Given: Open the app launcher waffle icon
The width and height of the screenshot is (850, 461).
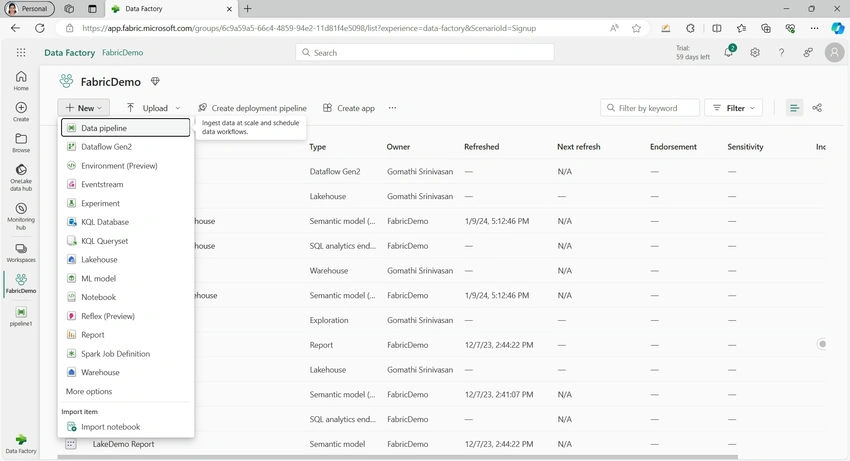Looking at the screenshot, I should click(21, 53).
